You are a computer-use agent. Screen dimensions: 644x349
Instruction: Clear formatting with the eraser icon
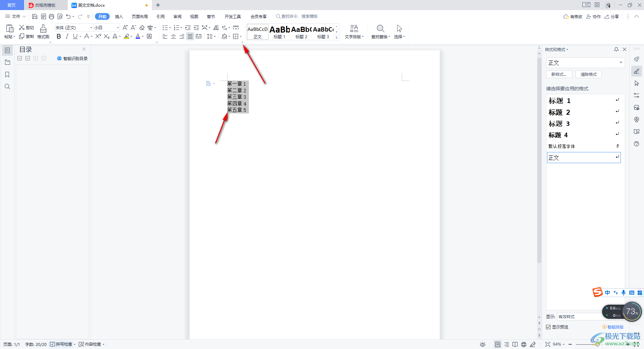click(142, 28)
